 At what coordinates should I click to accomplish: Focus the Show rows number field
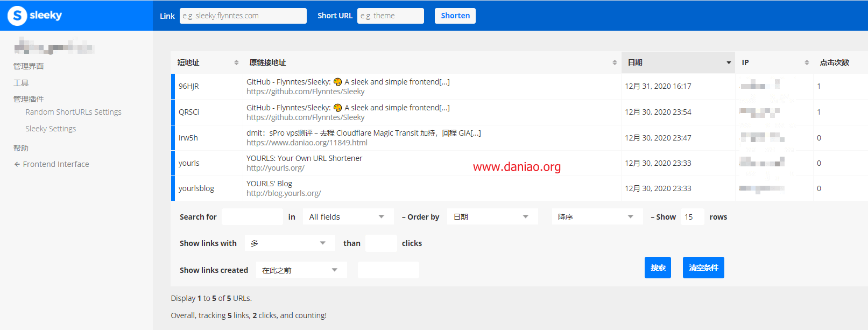[x=693, y=217]
